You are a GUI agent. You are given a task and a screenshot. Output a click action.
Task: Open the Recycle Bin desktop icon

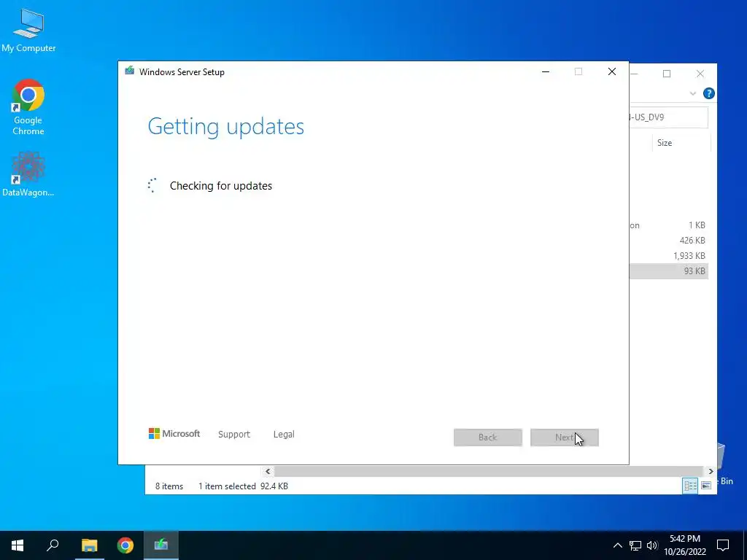[x=724, y=464]
